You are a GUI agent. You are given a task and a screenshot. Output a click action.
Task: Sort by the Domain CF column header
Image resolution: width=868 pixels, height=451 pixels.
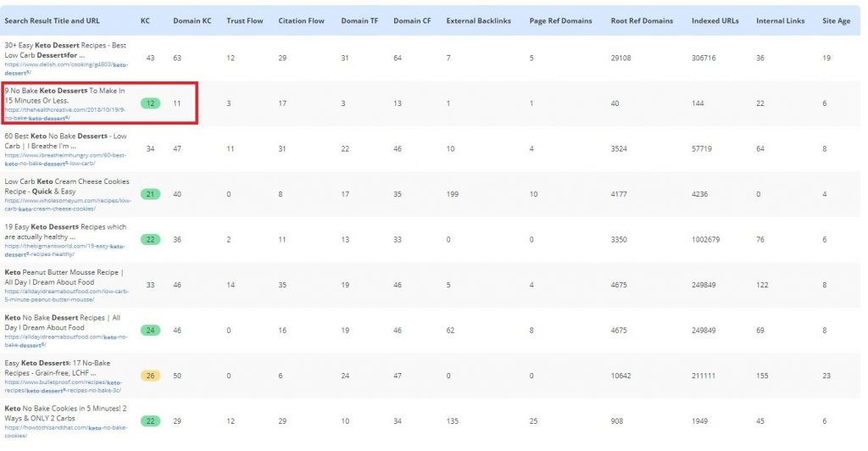coord(412,20)
